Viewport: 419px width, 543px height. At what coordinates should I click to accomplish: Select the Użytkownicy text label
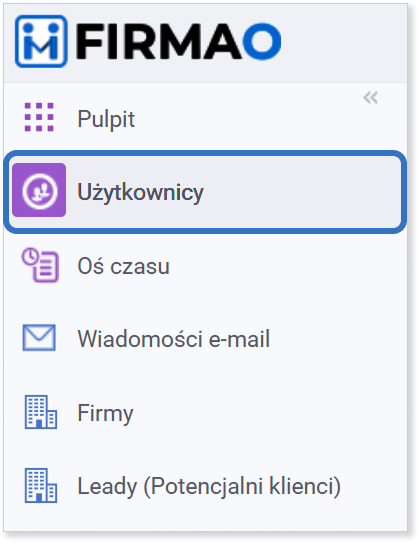click(x=141, y=192)
